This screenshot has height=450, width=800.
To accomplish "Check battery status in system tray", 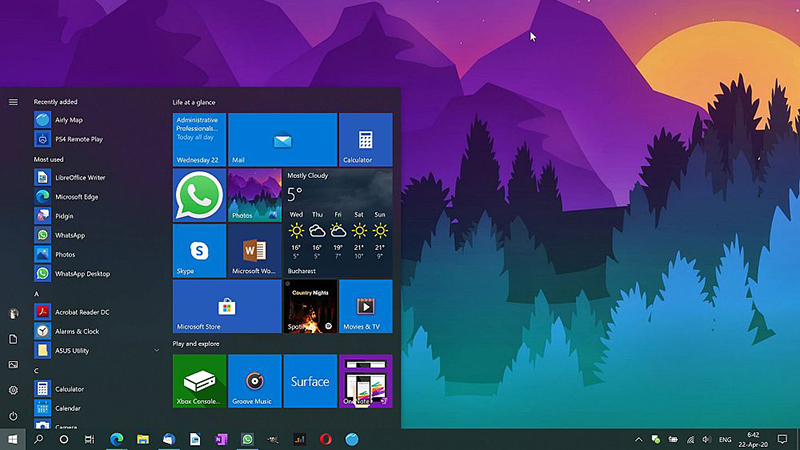I will pos(673,439).
